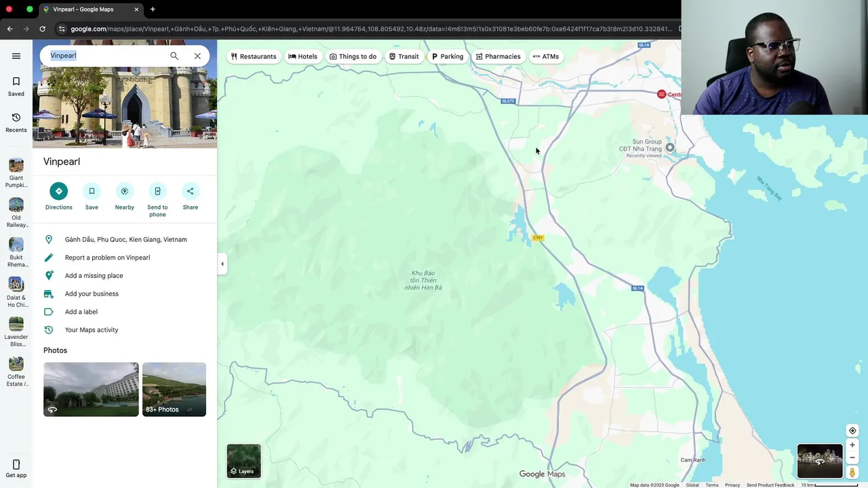Zoom out the map

(x=852, y=457)
